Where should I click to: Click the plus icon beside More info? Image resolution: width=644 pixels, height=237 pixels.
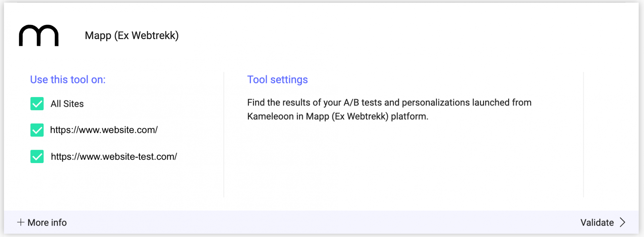21,222
